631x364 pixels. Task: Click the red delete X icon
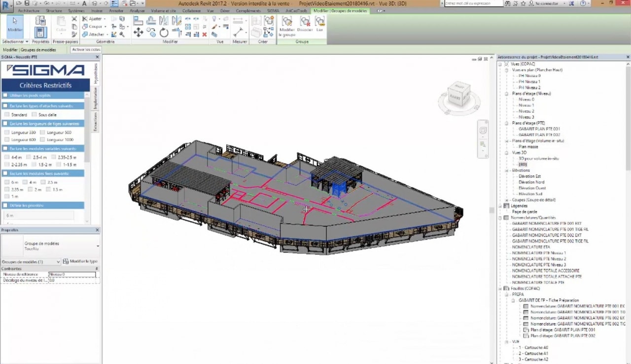(205, 34)
